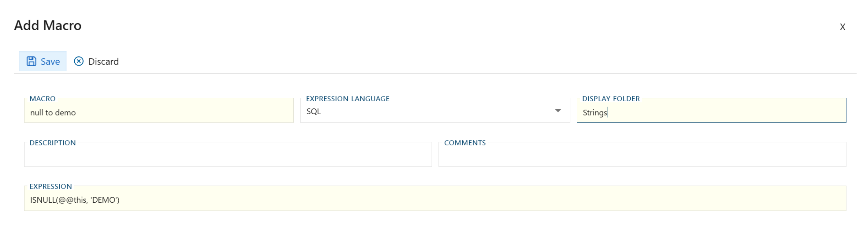Screen dimensions: 868x237
Task: Select the ISNULL expression text
Action: tap(74, 200)
